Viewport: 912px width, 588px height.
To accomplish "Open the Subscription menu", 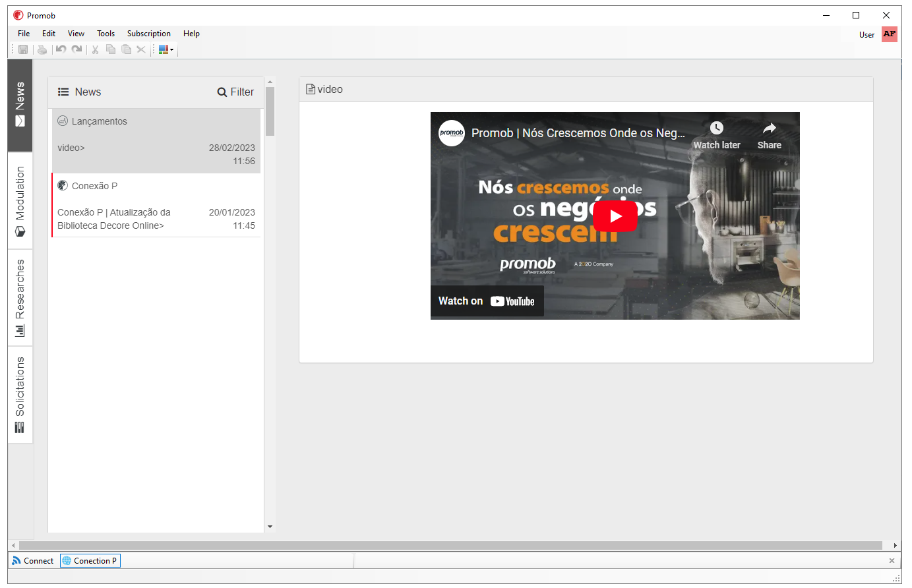I will click(x=149, y=34).
